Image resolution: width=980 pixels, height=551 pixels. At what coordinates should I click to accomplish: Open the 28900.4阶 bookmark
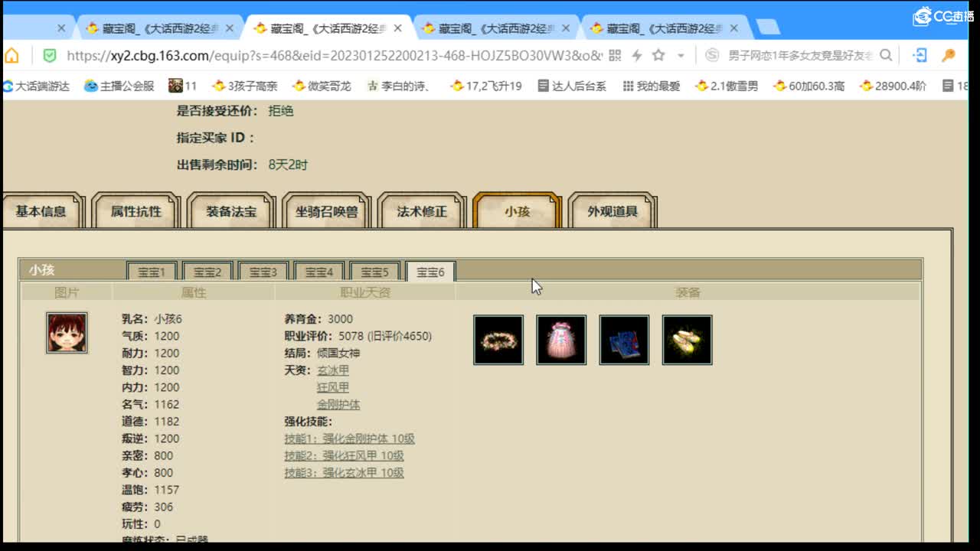click(x=893, y=86)
